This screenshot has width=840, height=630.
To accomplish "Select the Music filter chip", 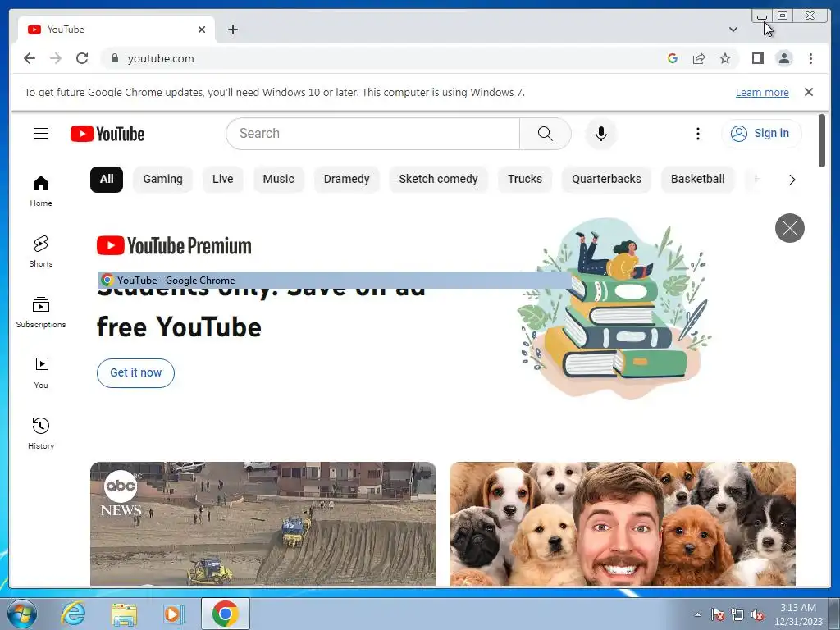I will click(278, 179).
